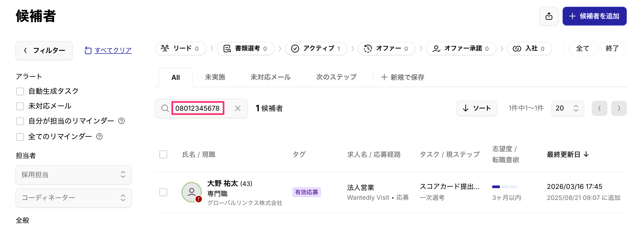Open the コーディネーター dropdown
Image resolution: width=644 pixels, height=229 pixels.
click(73, 198)
